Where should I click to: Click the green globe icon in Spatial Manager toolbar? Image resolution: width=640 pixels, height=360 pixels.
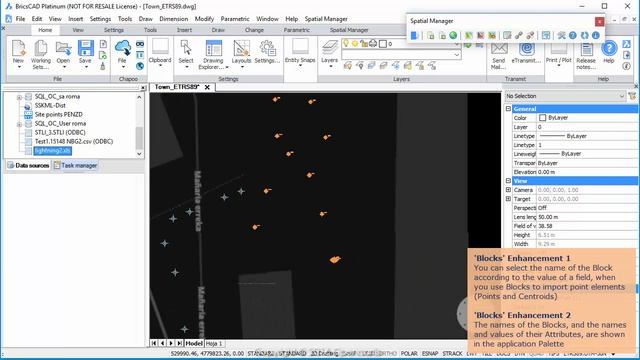453,36
